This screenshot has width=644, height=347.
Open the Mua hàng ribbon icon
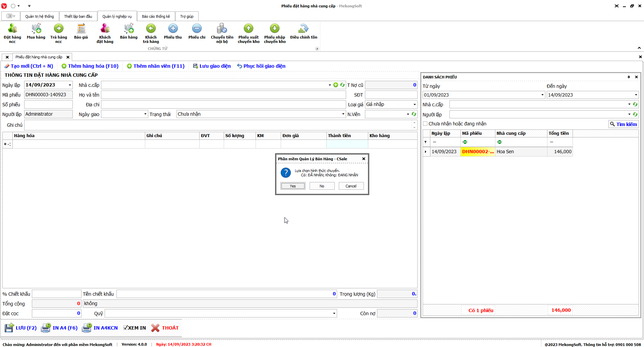pyautogui.click(x=36, y=32)
